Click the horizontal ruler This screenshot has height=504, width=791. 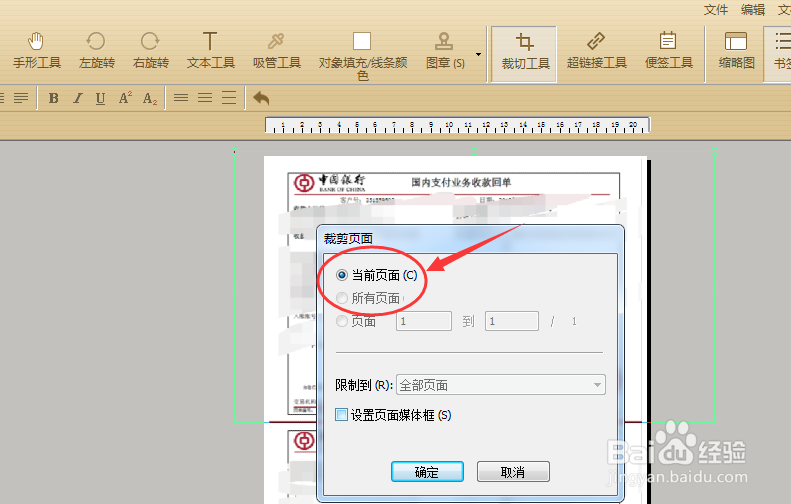pyautogui.click(x=458, y=125)
